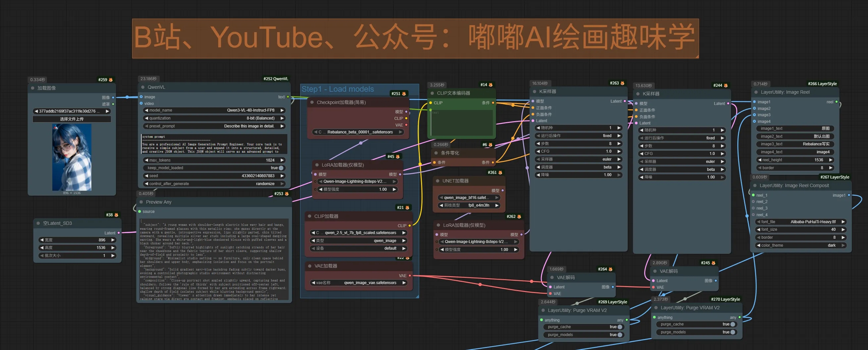
Task: Collapse the QwenVL node header circle
Action: pos(142,87)
